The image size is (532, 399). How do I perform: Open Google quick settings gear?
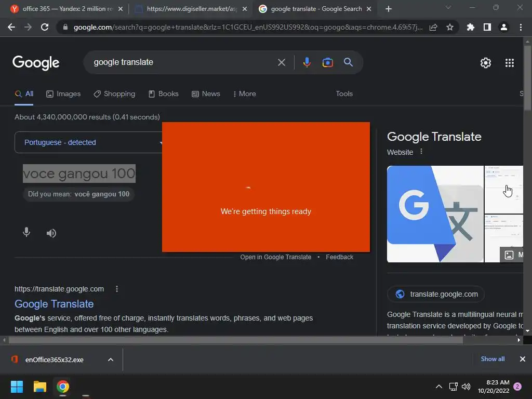(x=486, y=63)
